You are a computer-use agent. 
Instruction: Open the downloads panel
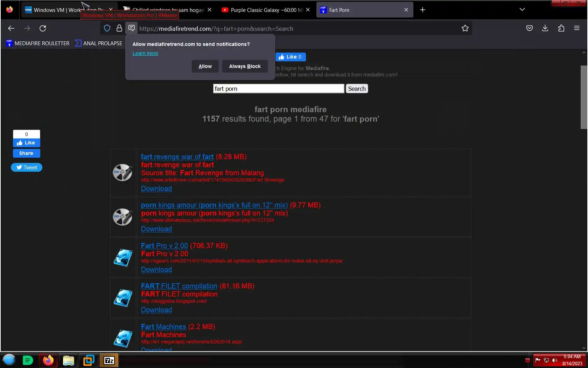(545, 28)
